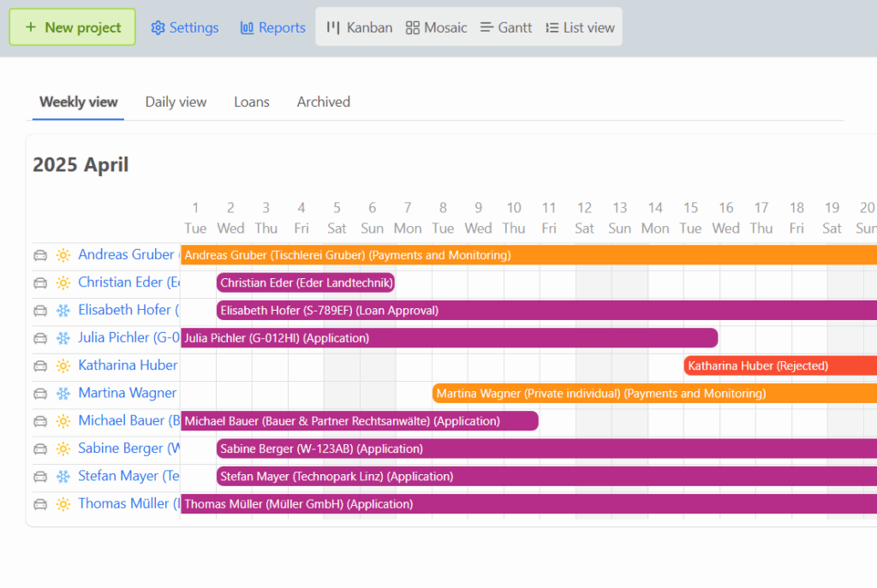Image resolution: width=877 pixels, height=588 pixels.
Task: Open the Daily view tab
Action: (176, 102)
